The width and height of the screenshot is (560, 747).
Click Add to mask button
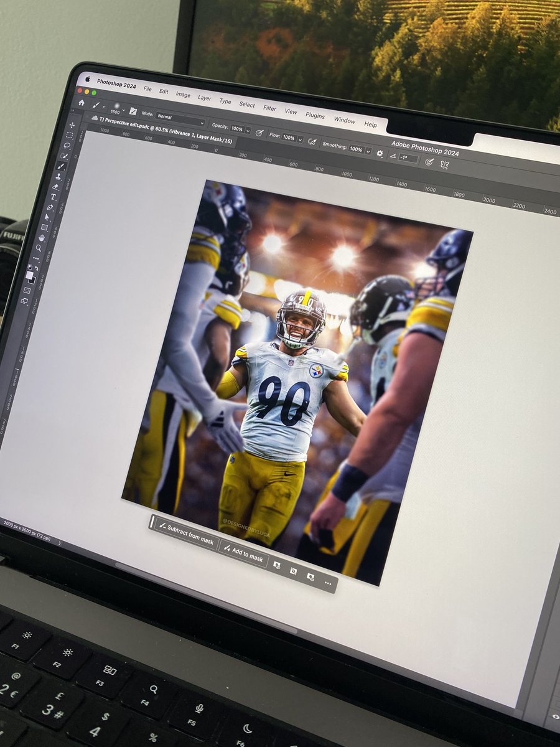click(x=243, y=553)
